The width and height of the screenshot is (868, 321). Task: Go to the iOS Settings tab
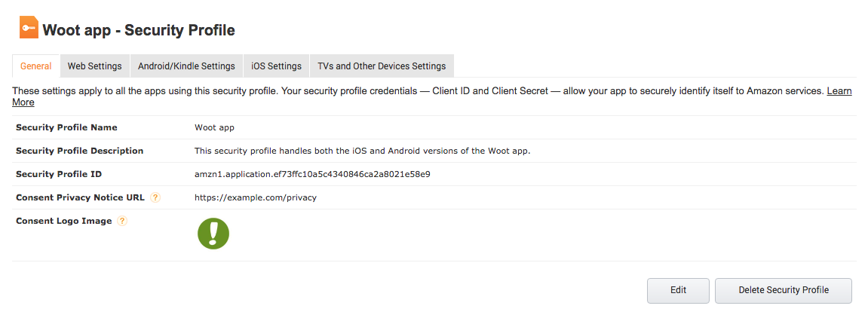click(276, 66)
